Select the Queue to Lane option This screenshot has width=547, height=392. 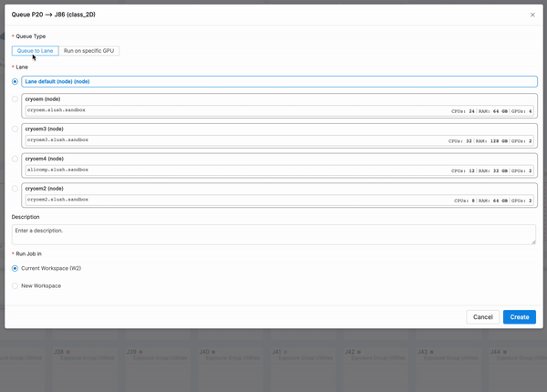36,50
